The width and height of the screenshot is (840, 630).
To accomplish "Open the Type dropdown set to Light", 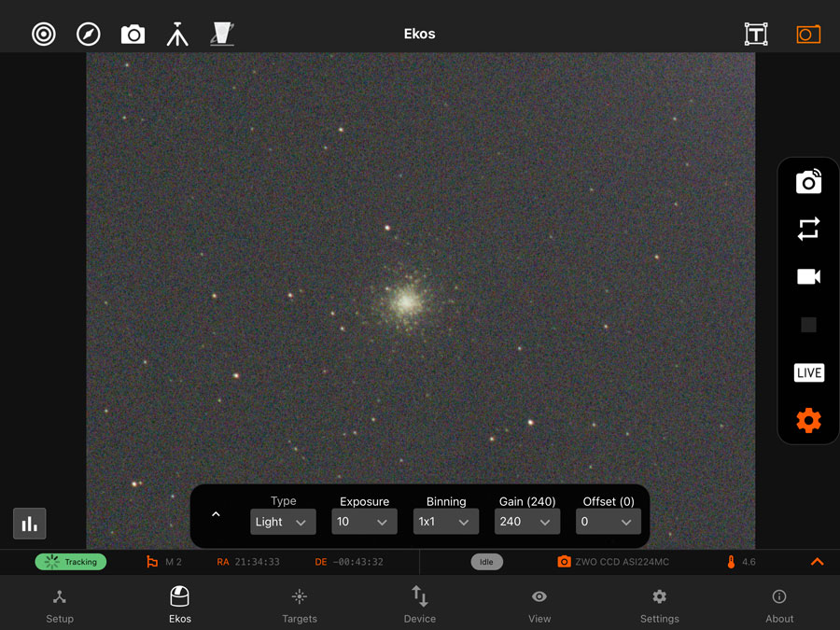I will click(283, 522).
